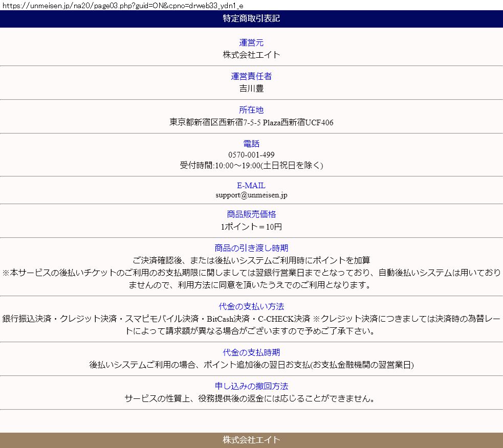
Task: Click the 商品の引き渡し時期 heading
Action: click(251, 248)
